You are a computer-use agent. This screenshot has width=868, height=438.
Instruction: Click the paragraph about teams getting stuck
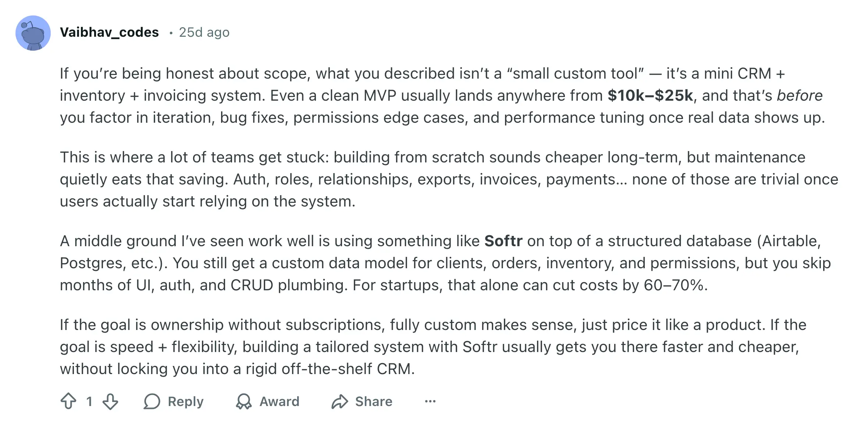click(449, 179)
